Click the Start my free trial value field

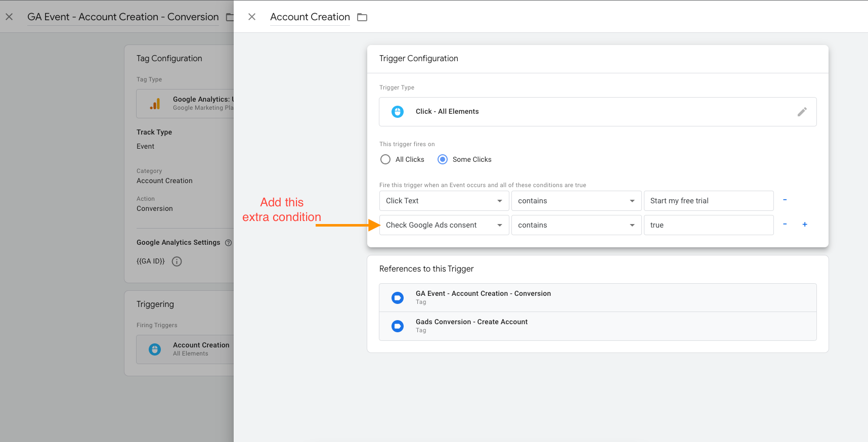708,201
